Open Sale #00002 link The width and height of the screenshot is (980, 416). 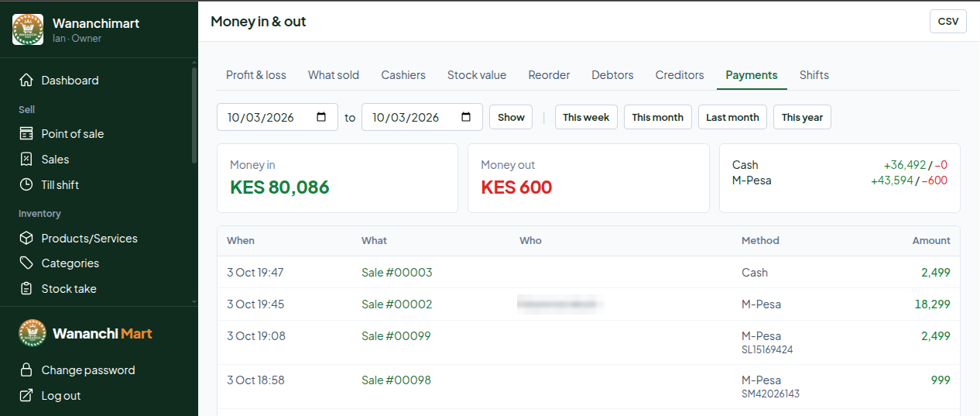click(396, 304)
